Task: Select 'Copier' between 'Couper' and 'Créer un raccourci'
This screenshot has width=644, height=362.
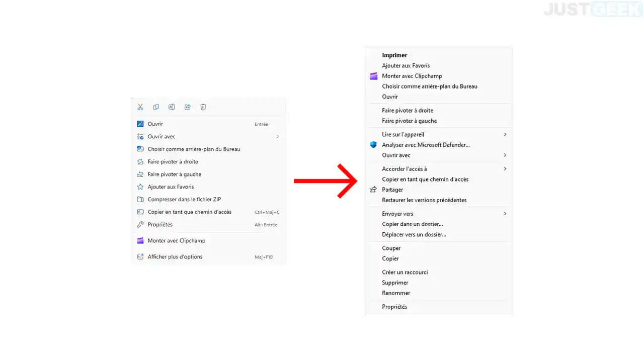Action: [390, 258]
